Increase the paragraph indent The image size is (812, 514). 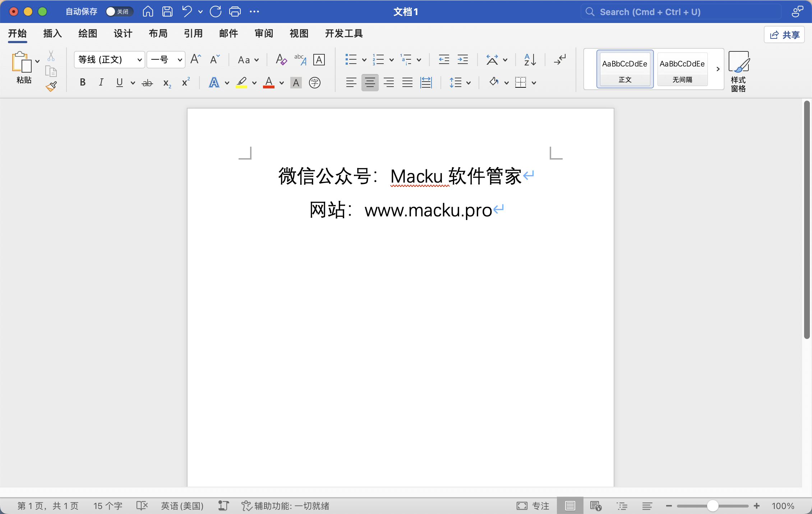click(463, 60)
